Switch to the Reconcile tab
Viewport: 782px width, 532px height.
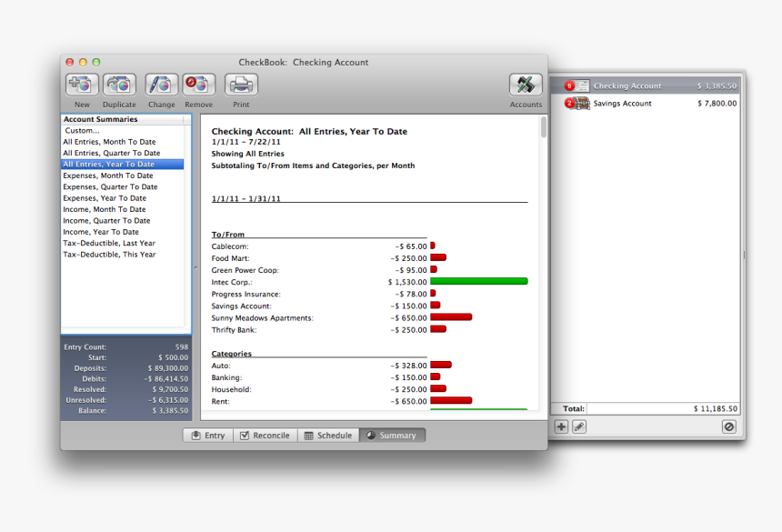[264, 436]
